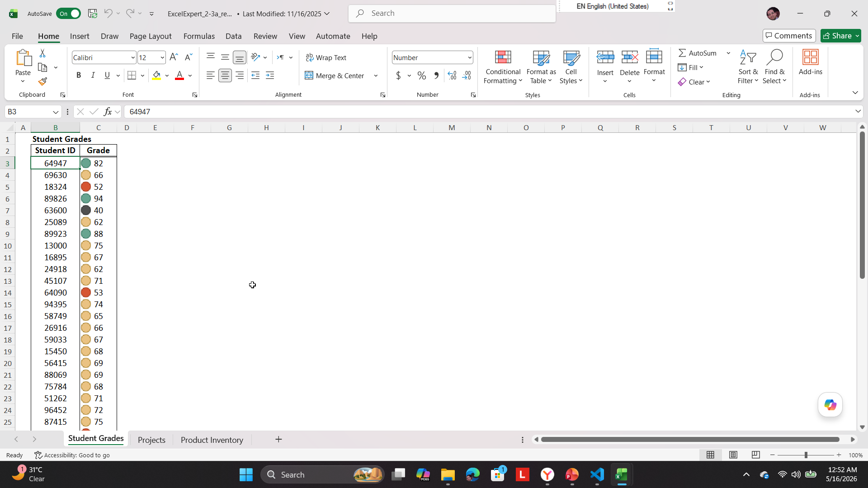The height and width of the screenshot is (488, 868).
Task: Click the Comments button
Action: coord(789,36)
